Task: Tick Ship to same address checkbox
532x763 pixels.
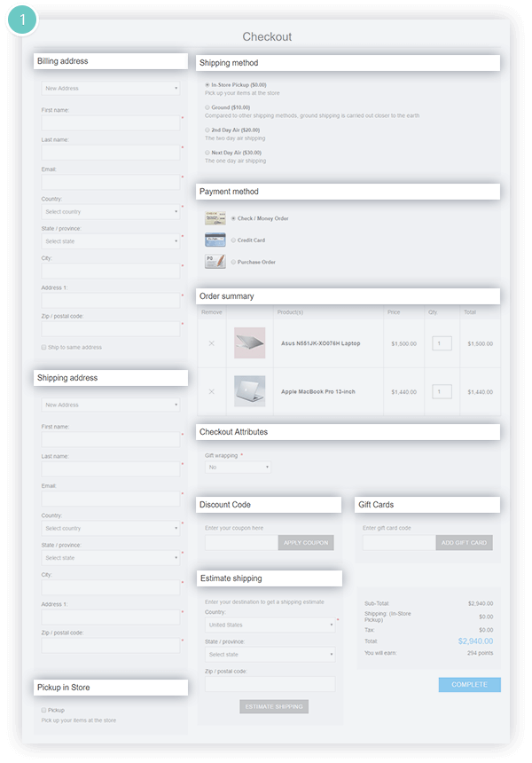Action: (x=43, y=348)
